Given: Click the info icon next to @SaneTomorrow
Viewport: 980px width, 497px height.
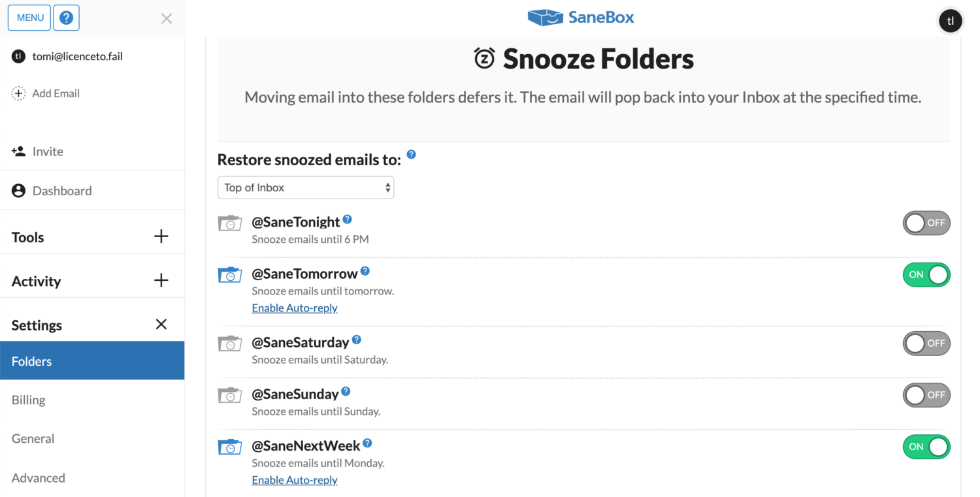Looking at the screenshot, I should point(365,271).
